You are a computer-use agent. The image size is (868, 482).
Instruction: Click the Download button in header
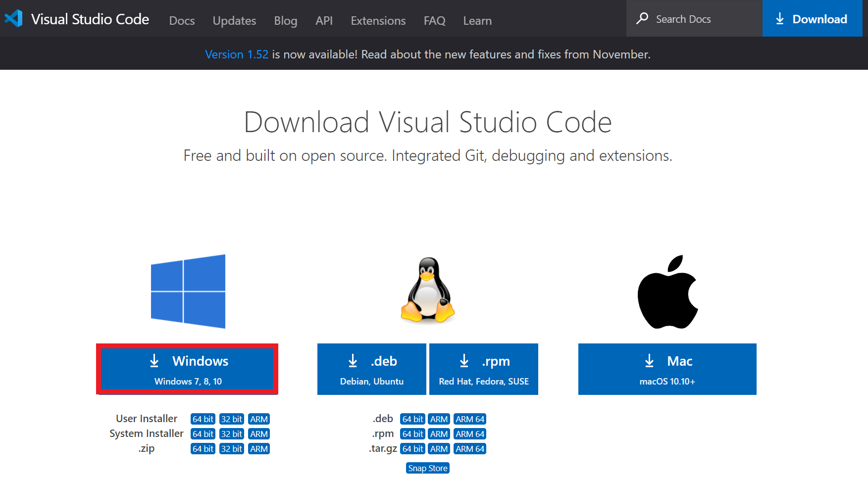coord(813,18)
